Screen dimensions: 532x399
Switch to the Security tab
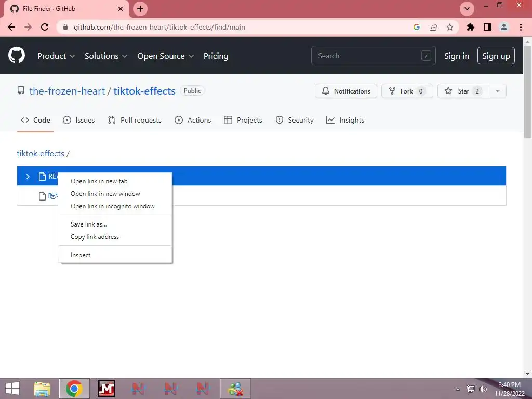pyautogui.click(x=295, y=120)
